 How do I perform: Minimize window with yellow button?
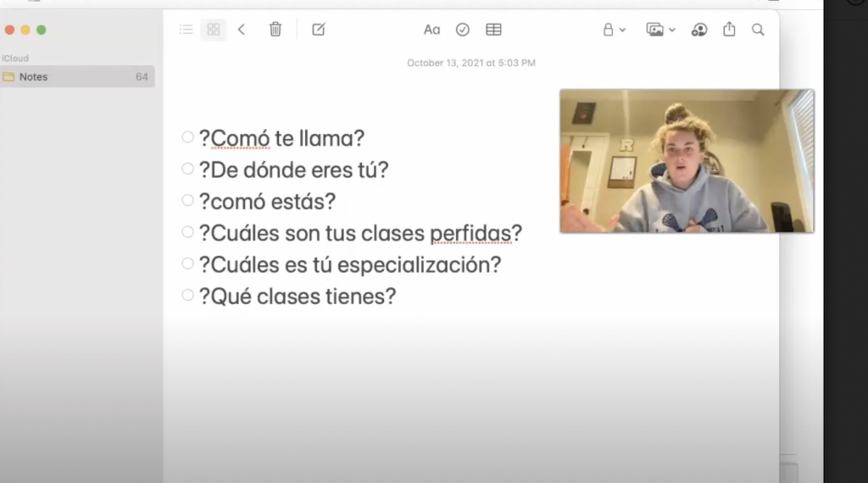[x=25, y=30]
